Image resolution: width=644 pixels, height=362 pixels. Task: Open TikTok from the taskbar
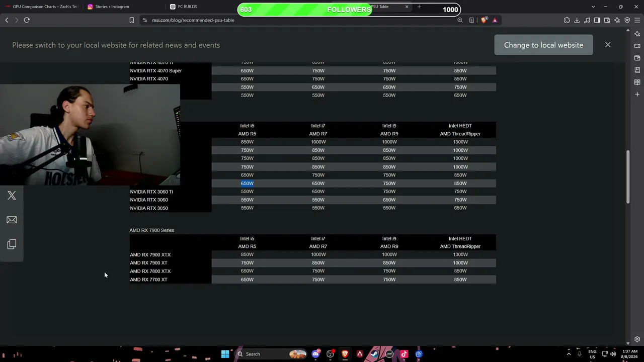pos(404,354)
